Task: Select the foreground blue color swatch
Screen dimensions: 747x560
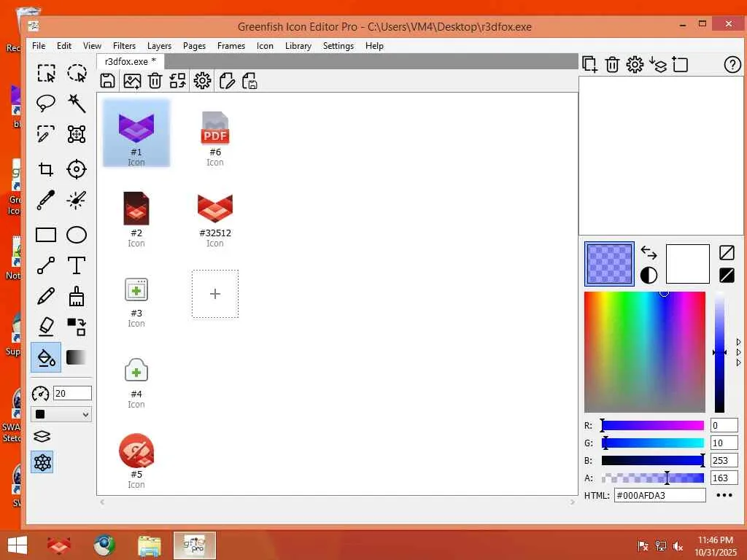Action: point(609,264)
